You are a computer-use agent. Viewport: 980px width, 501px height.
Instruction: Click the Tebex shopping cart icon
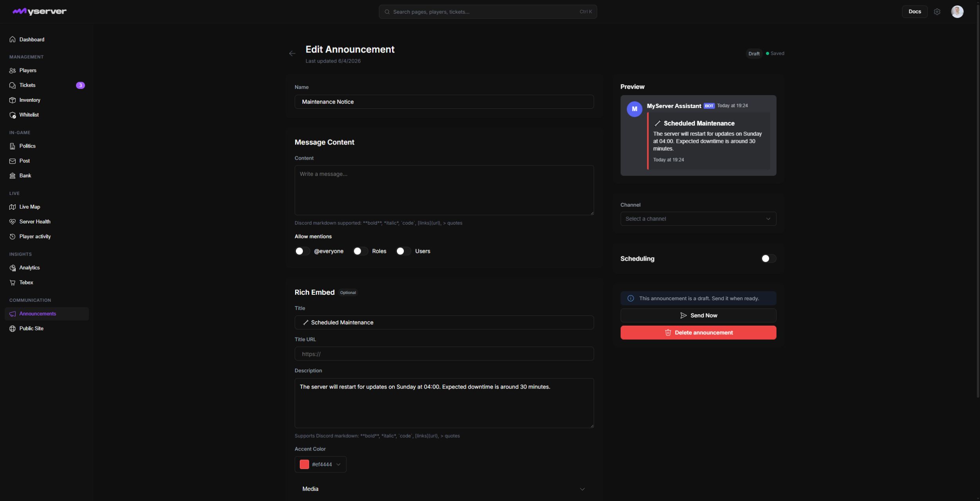[13, 283]
